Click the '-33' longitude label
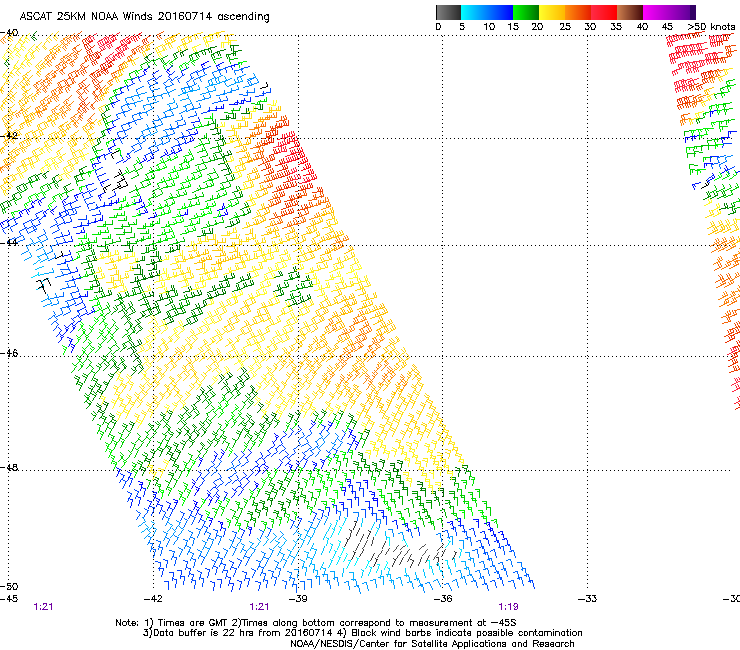The height and width of the screenshot is (650, 740). [x=587, y=599]
